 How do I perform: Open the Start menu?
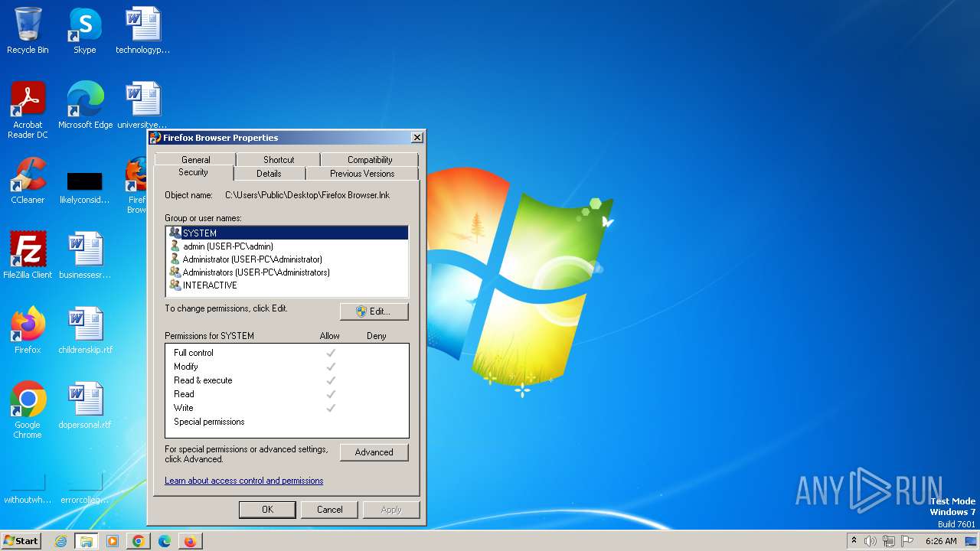(21, 541)
